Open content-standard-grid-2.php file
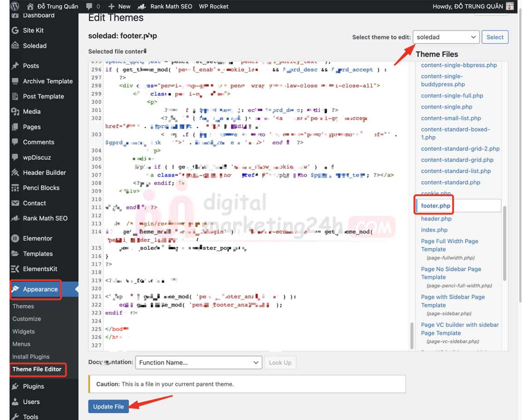The width and height of the screenshot is (531, 420). click(460, 149)
